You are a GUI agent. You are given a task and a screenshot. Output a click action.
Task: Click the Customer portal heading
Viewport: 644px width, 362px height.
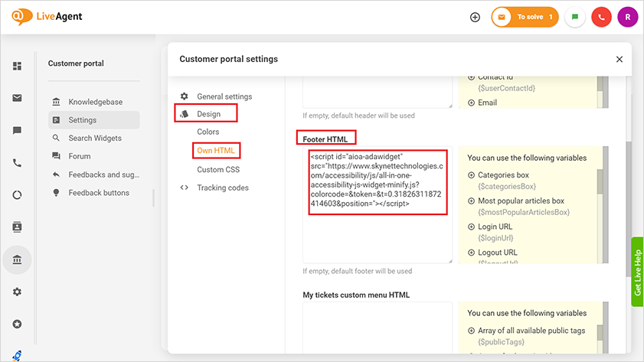(x=76, y=64)
